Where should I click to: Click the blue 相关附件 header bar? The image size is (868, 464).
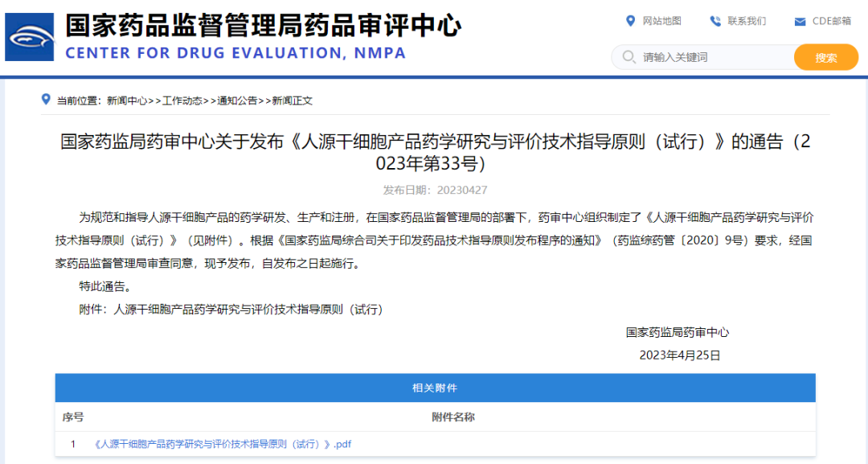[x=434, y=388]
